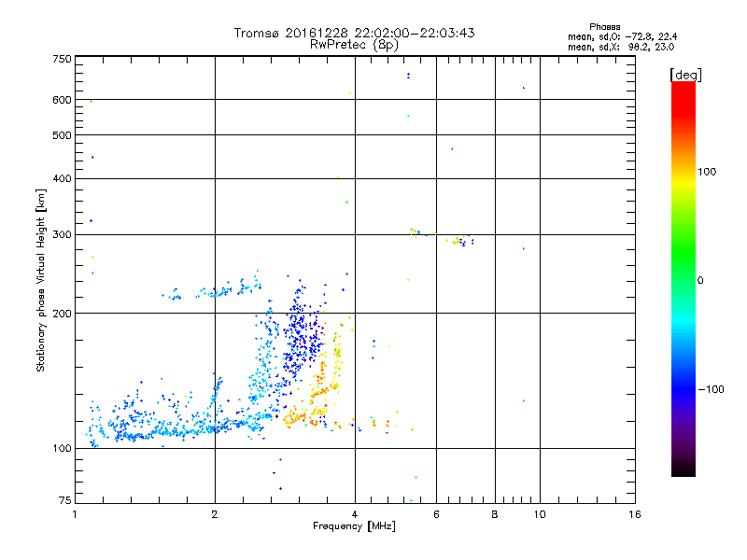Image resolution: width=747 pixels, height=560 pixels.
Task: Click the y-axis tick label '200'
Action: [x=62, y=314]
